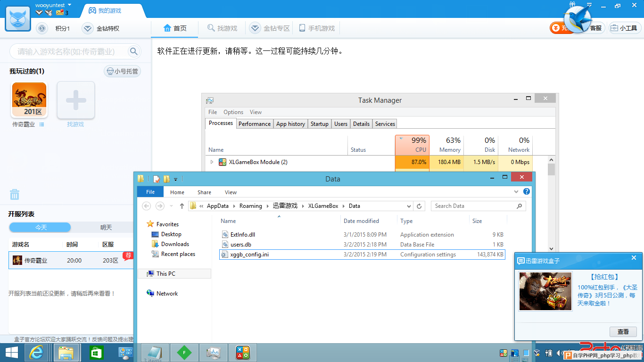
Task: Open the 手机游戏 tab
Action: [317, 28]
